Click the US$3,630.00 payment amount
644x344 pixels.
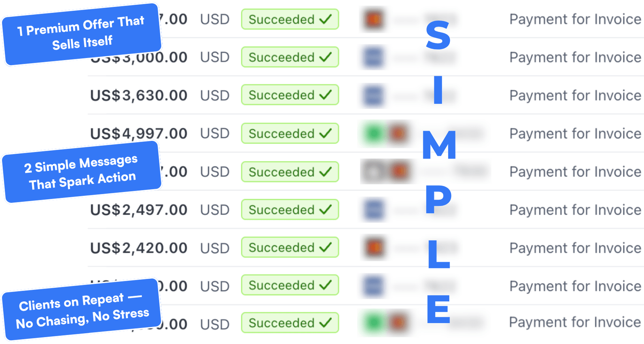pos(139,95)
